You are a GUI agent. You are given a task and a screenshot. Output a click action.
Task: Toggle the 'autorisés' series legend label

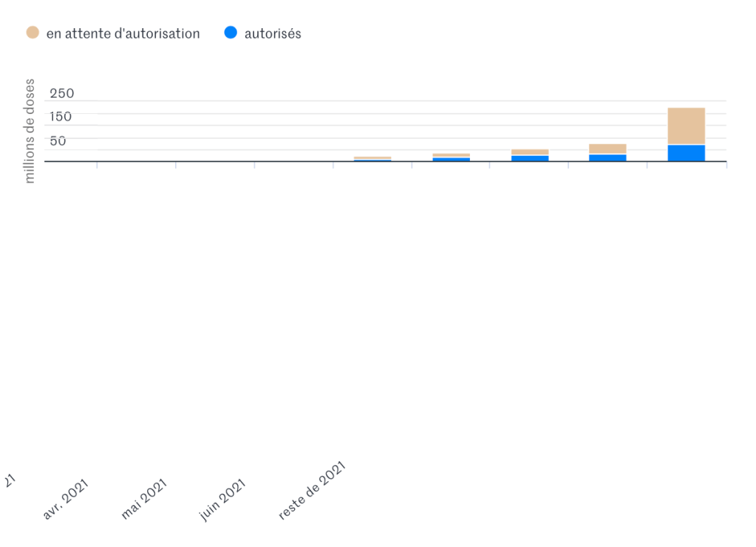[273, 33]
